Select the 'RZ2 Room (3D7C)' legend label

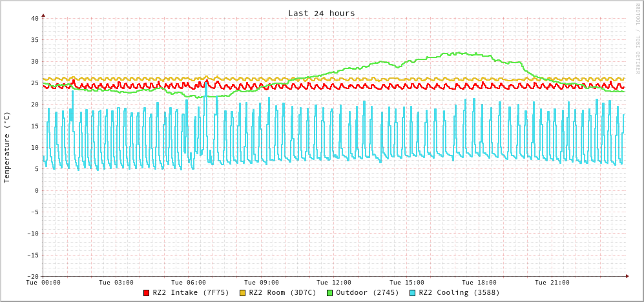click(x=282, y=293)
